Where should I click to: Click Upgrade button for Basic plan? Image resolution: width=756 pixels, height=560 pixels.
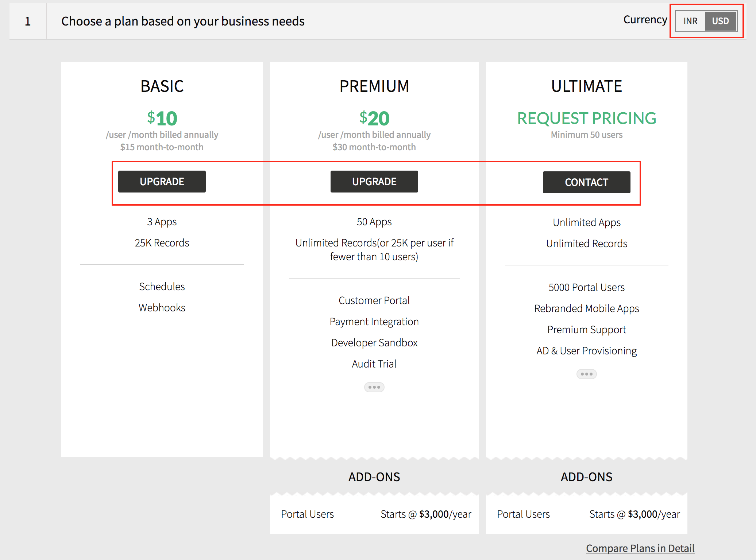(x=162, y=182)
